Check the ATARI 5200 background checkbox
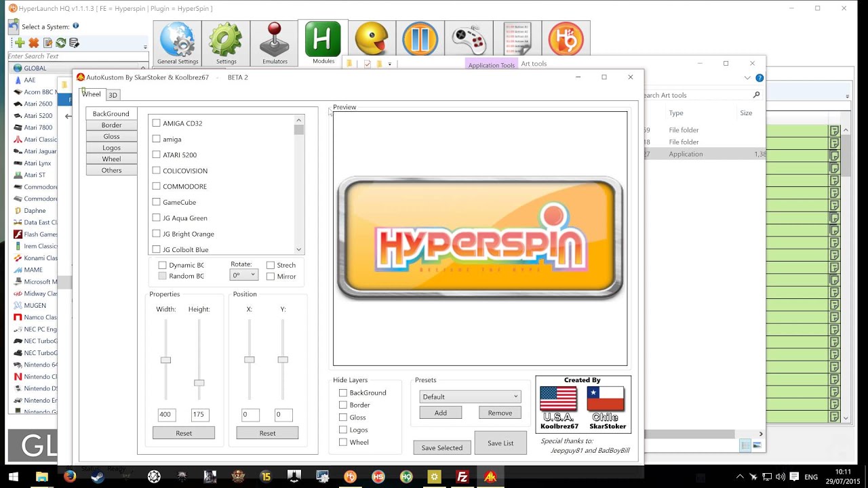Screen dimensions: 868x488 coord(157,155)
